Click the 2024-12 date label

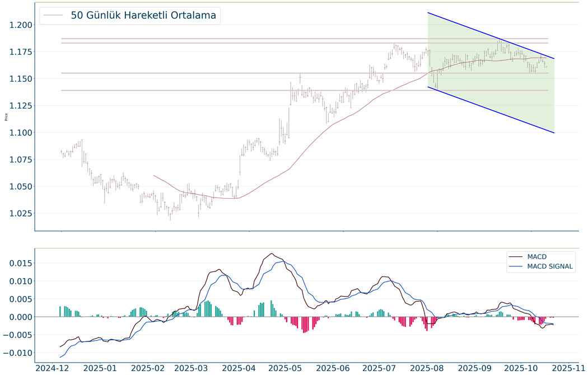coord(54,368)
